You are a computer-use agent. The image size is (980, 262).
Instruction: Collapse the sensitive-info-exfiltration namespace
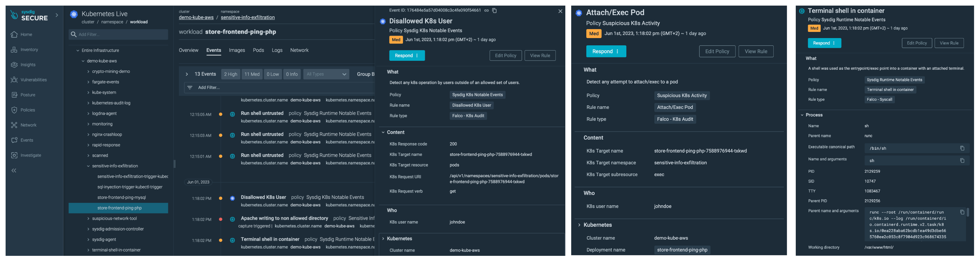[88, 166]
